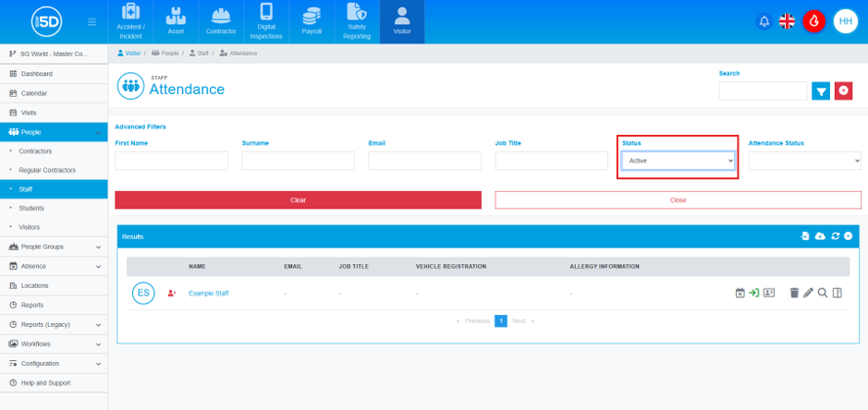868x410 pixels.
Task: Click the ES avatar circle
Action: click(x=143, y=294)
